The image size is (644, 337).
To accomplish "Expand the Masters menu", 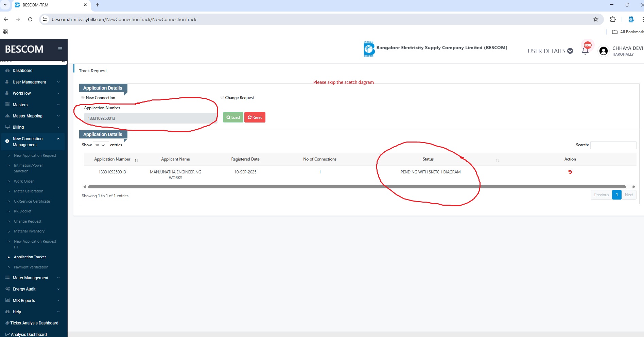I will [33, 105].
